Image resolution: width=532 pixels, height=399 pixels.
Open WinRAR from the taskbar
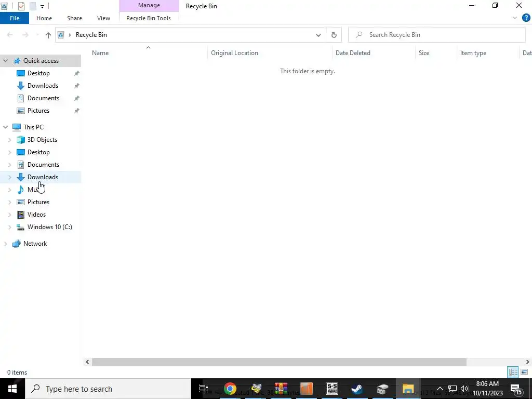[x=281, y=389]
